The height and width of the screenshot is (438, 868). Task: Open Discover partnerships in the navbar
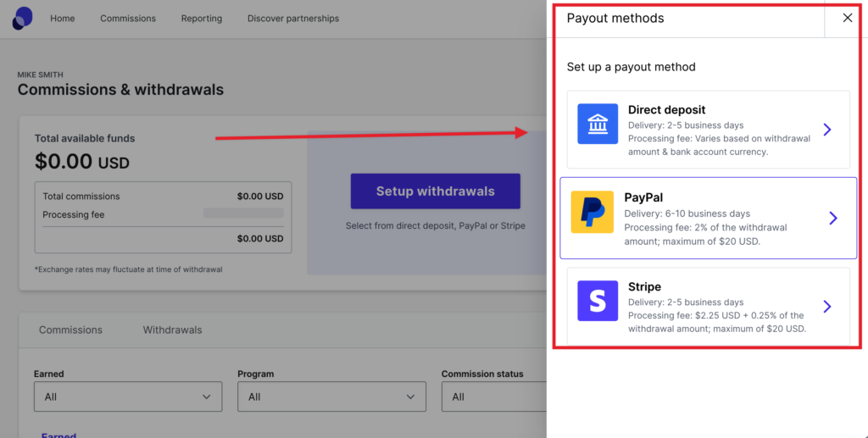pos(292,19)
